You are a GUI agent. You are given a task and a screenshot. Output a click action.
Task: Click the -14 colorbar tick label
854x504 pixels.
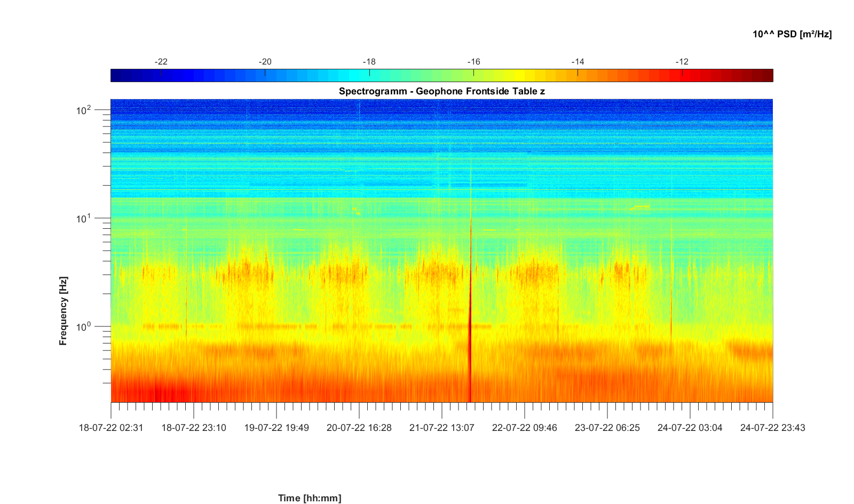coord(578,62)
